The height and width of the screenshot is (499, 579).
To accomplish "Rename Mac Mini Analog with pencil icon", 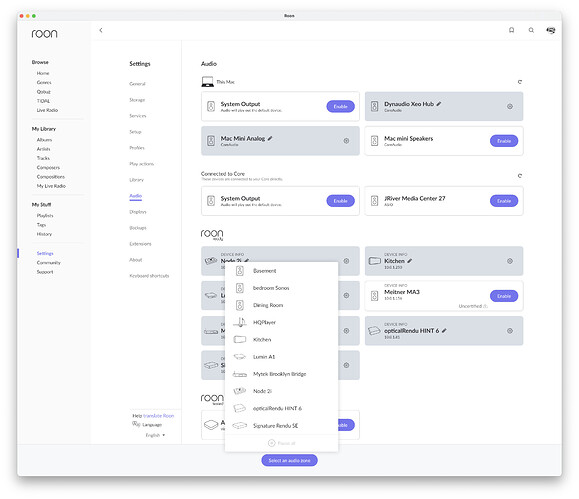I will (x=270, y=139).
